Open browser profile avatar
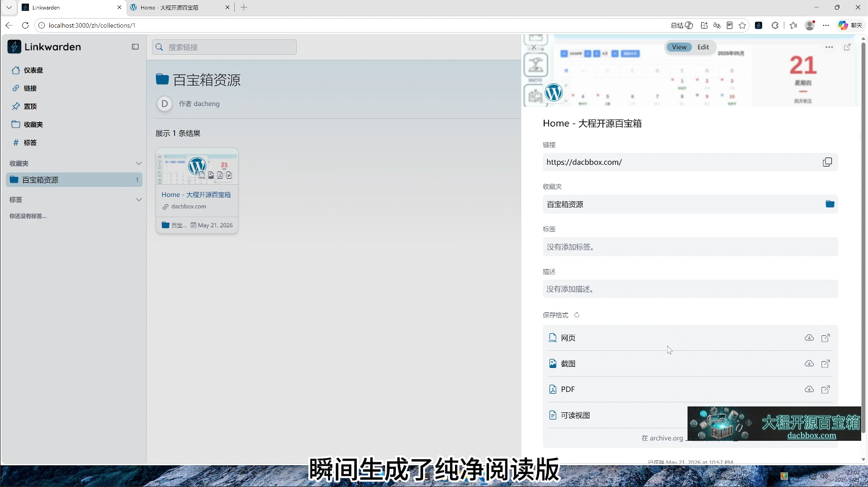 [x=810, y=25]
